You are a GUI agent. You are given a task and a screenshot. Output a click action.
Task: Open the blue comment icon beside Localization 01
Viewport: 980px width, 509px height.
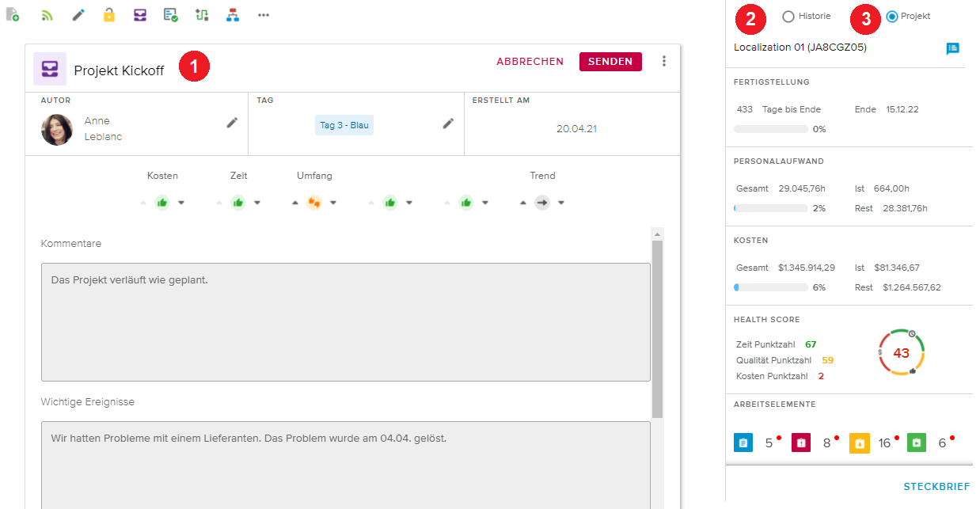click(952, 48)
